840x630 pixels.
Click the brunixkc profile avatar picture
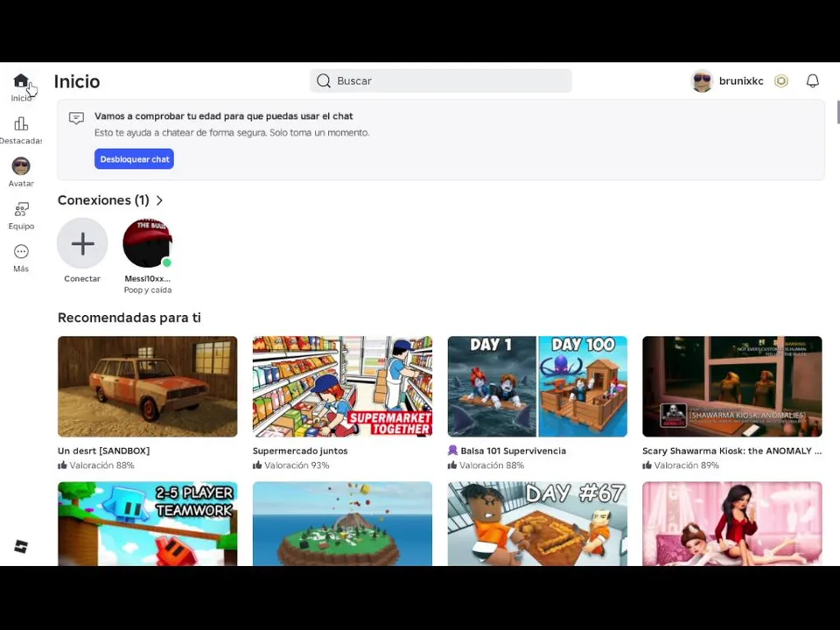pos(702,80)
